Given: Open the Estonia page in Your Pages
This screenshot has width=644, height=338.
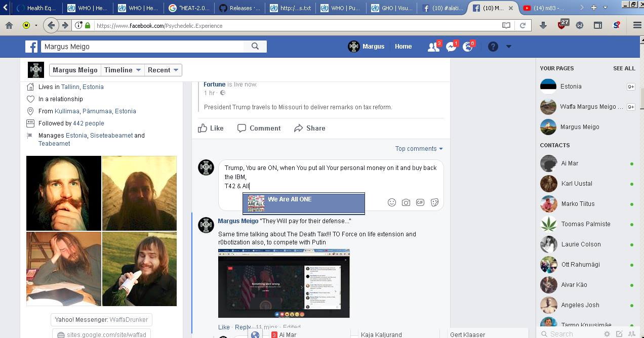Looking at the screenshot, I should 587,87.
